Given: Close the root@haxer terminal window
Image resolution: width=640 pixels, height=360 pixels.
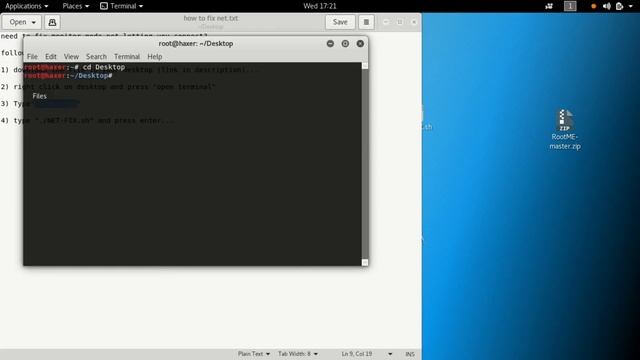Looking at the screenshot, I should click(360, 44).
